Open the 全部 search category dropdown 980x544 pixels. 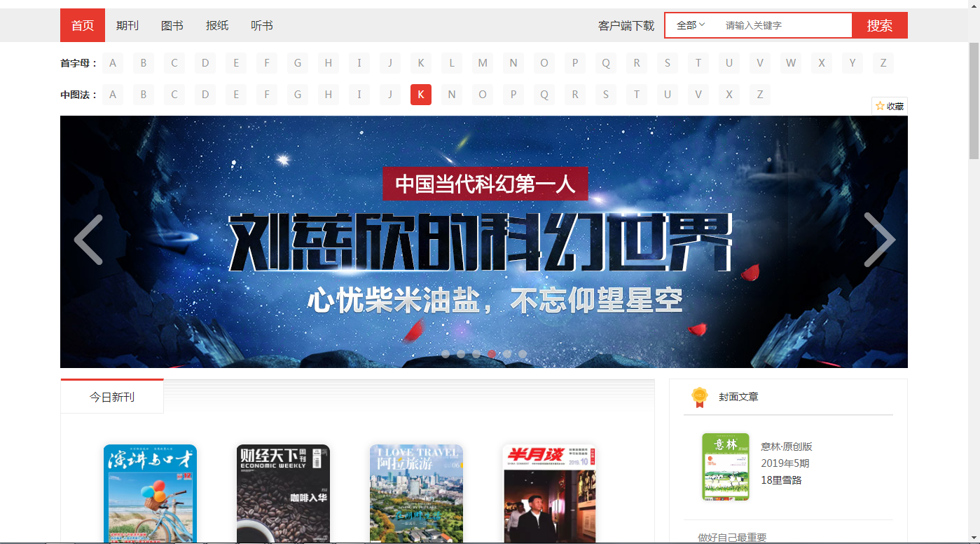pos(691,25)
